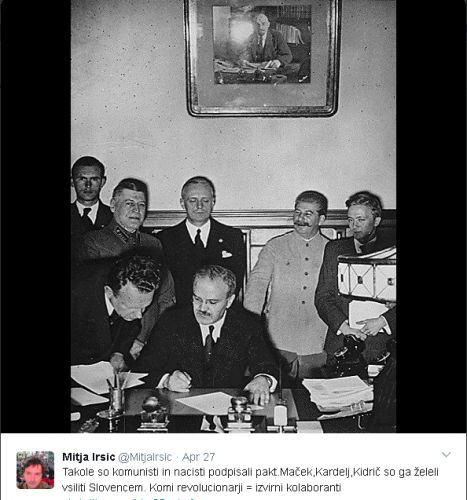Open the Mitja Irsic display name link
Image resolution: width=467 pixels, height=500 pixels.
(89, 457)
